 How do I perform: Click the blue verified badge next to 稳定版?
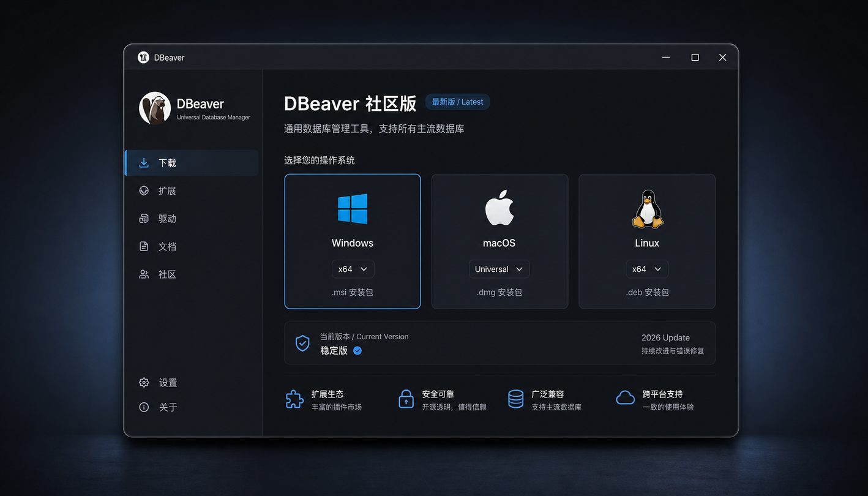tap(357, 351)
